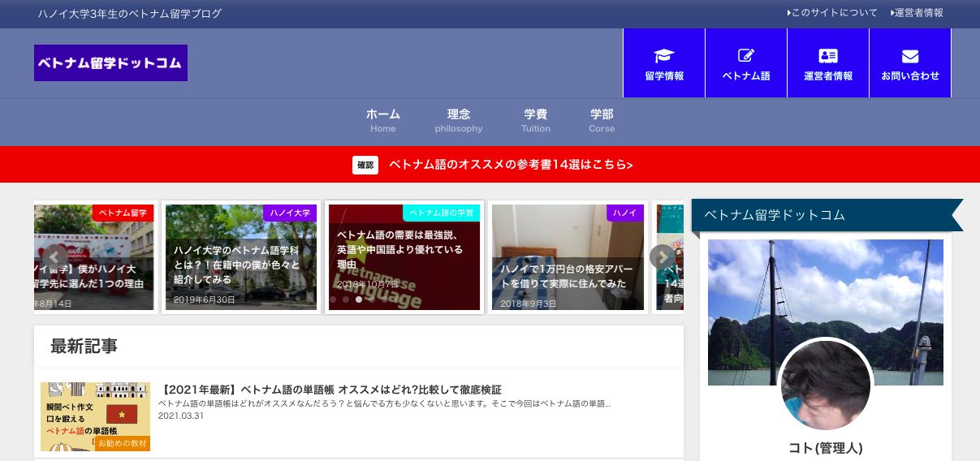Open 【2021年最新】ベトナム語の単語帳 article title
This screenshot has height=461, width=980.
pyautogui.click(x=330, y=390)
